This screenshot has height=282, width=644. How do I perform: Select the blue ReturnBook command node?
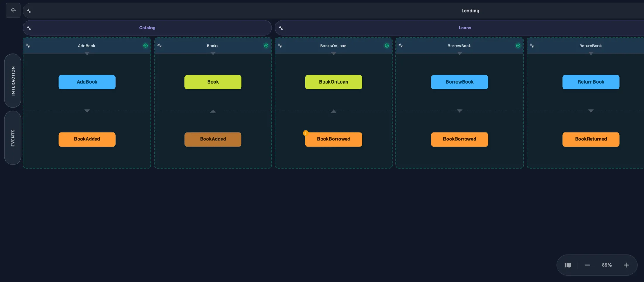(591, 82)
